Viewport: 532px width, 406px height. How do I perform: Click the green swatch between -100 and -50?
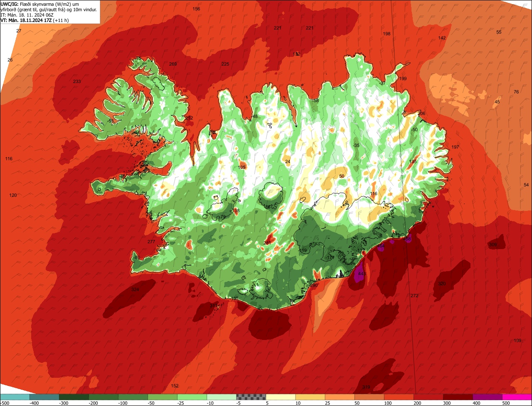click(x=133, y=397)
